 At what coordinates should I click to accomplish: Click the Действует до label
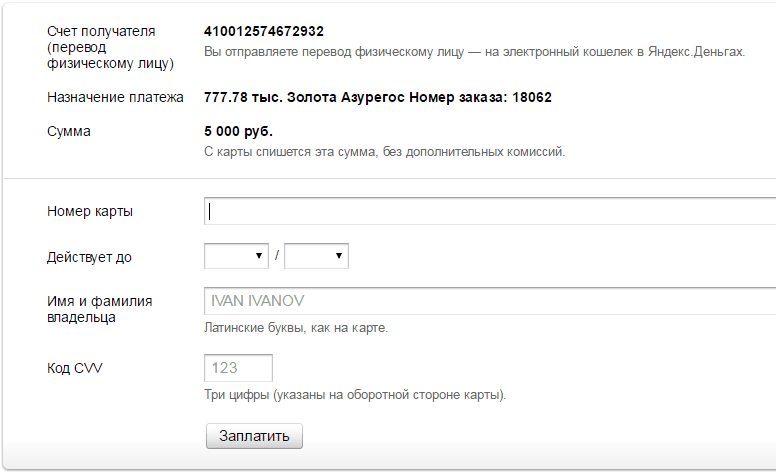click(x=89, y=257)
